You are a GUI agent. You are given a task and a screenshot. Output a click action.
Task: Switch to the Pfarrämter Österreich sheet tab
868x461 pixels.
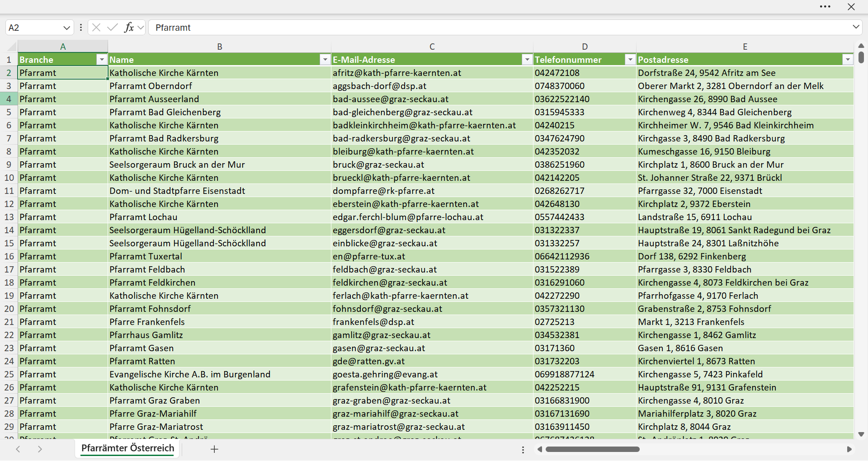click(x=127, y=448)
